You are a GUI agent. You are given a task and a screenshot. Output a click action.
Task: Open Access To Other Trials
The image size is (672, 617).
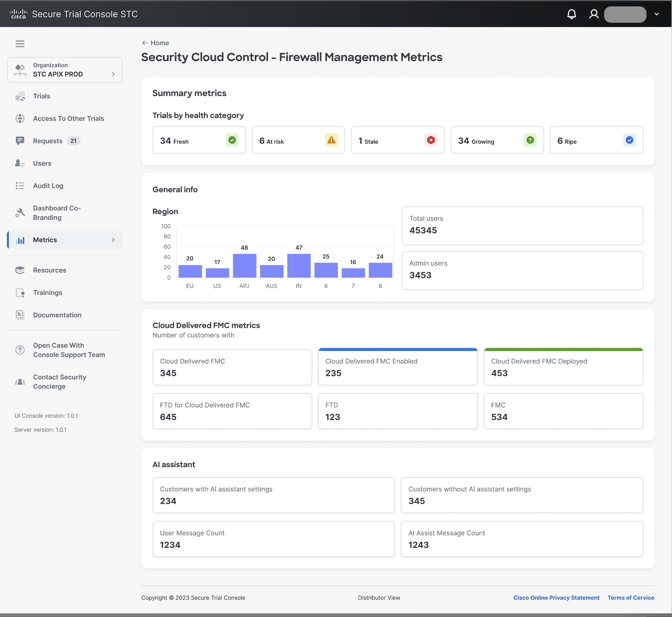pyautogui.click(x=69, y=118)
